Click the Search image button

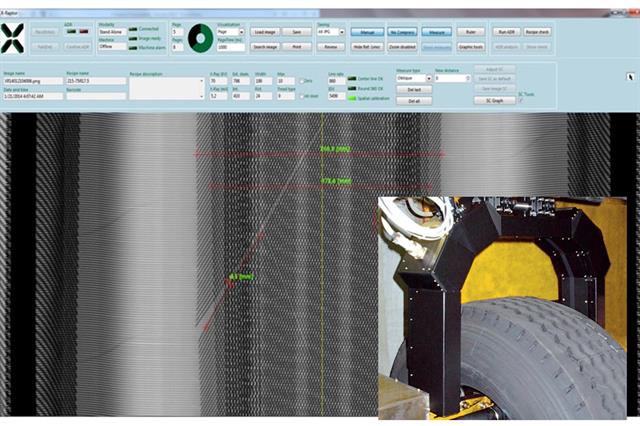265,47
